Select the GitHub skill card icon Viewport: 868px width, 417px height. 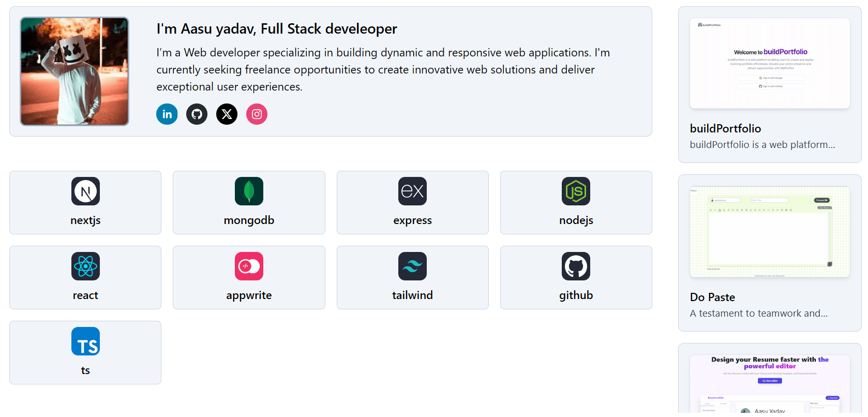click(x=576, y=266)
